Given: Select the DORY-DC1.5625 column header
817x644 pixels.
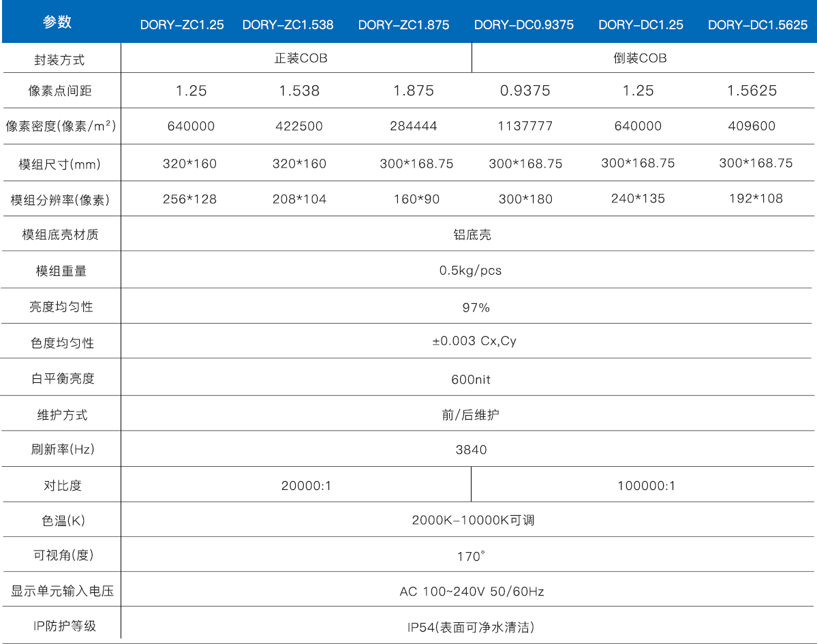Looking at the screenshot, I should (x=757, y=25).
